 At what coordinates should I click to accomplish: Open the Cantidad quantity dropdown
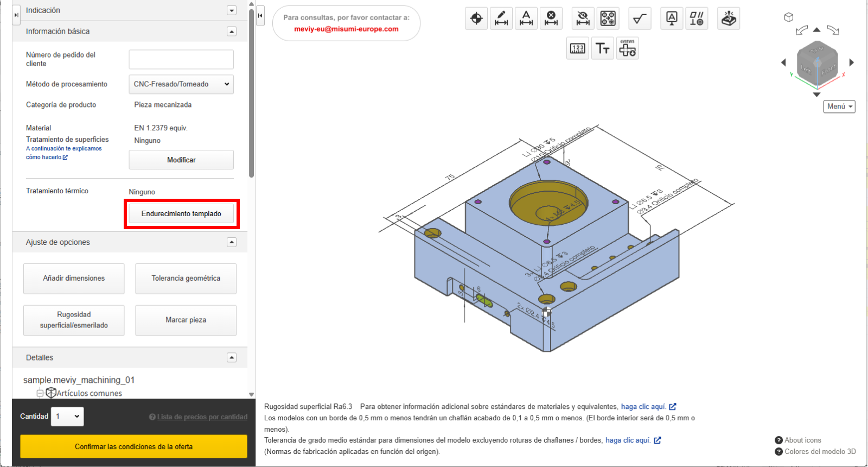tap(67, 416)
